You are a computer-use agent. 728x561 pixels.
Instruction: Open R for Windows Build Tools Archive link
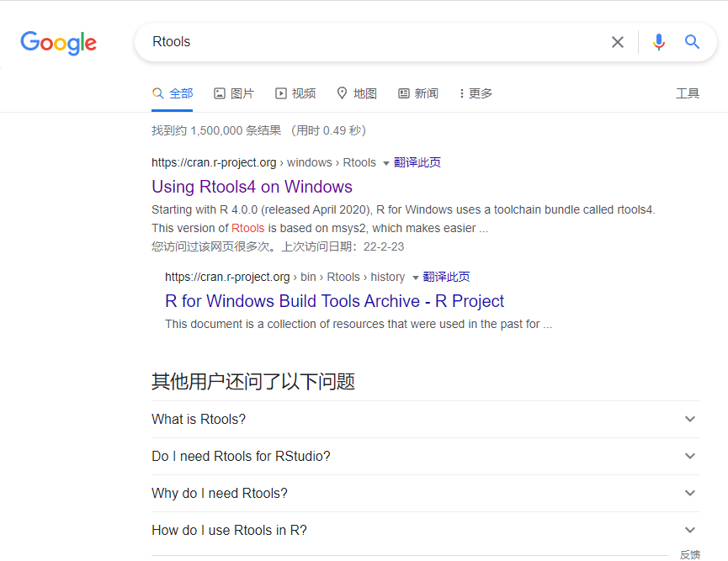pos(334,301)
